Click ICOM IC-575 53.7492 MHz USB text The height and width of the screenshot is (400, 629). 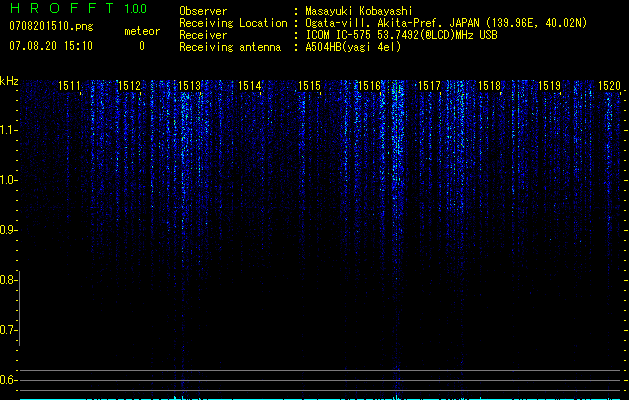coord(401,35)
